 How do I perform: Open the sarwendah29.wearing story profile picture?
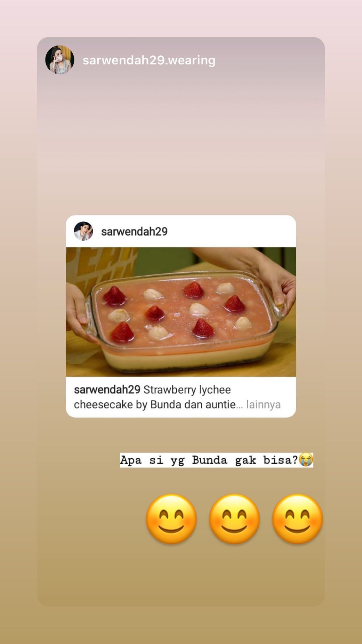(x=60, y=60)
